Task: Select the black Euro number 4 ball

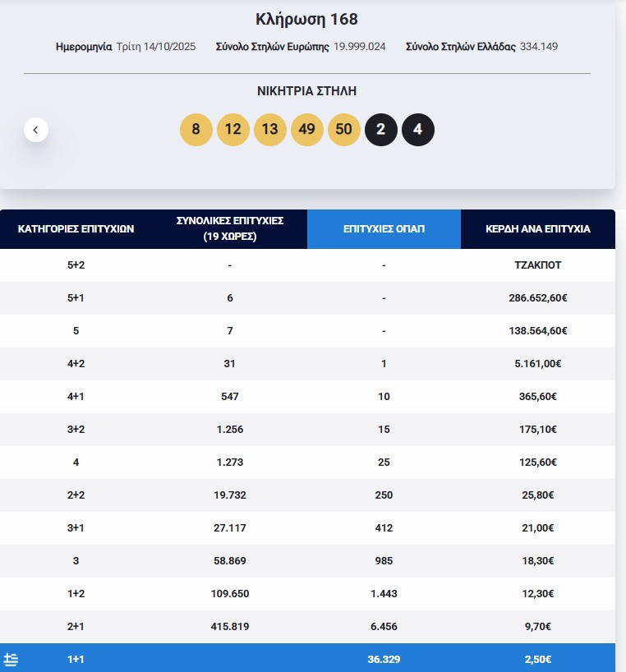Action: tap(418, 129)
